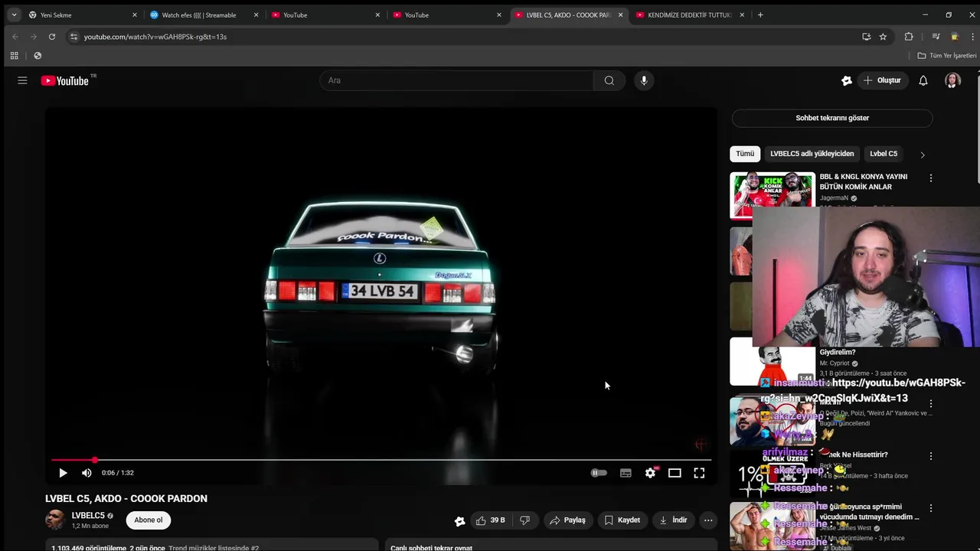Focus the Ara search field
This screenshot has width=980, height=551.
(x=456, y=80)
